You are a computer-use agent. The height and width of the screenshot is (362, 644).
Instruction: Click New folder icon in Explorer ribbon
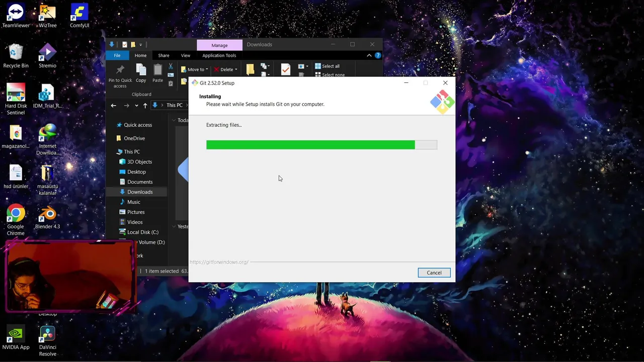[x=250, y=69]
